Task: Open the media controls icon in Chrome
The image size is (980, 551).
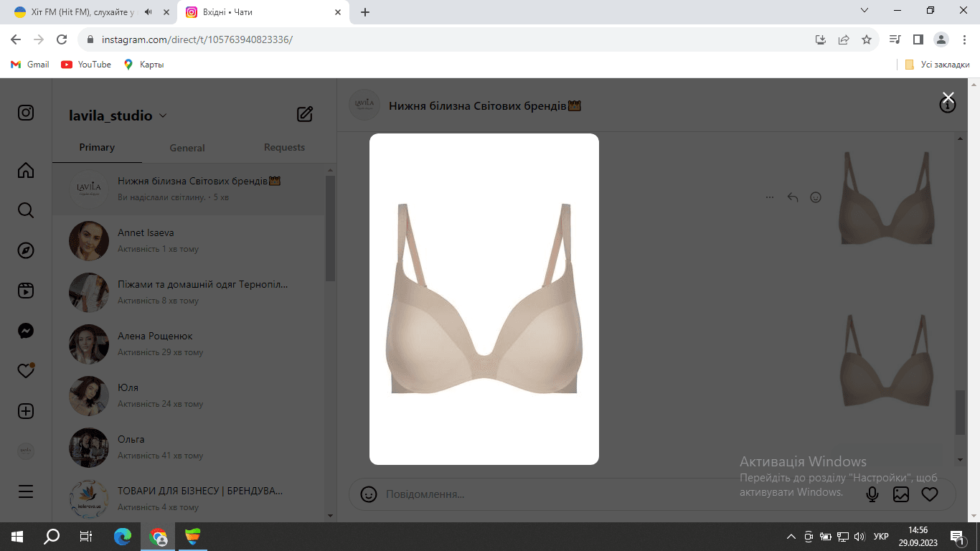Action: [x=895, y=39]
